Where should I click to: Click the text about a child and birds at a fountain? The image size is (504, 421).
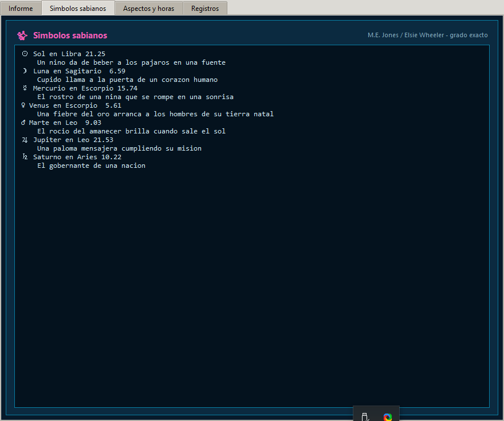pos(131,62)
